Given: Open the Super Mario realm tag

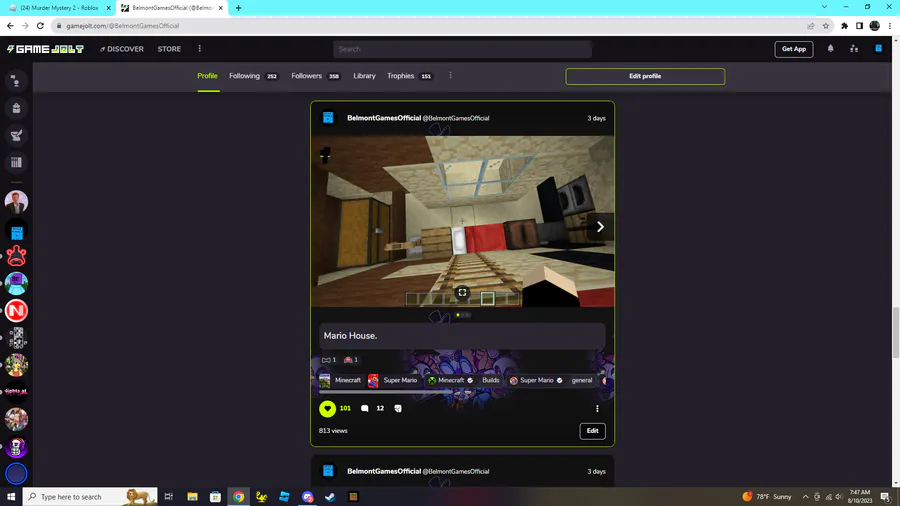Looking at the screenshot, I should tap(393, 380).
